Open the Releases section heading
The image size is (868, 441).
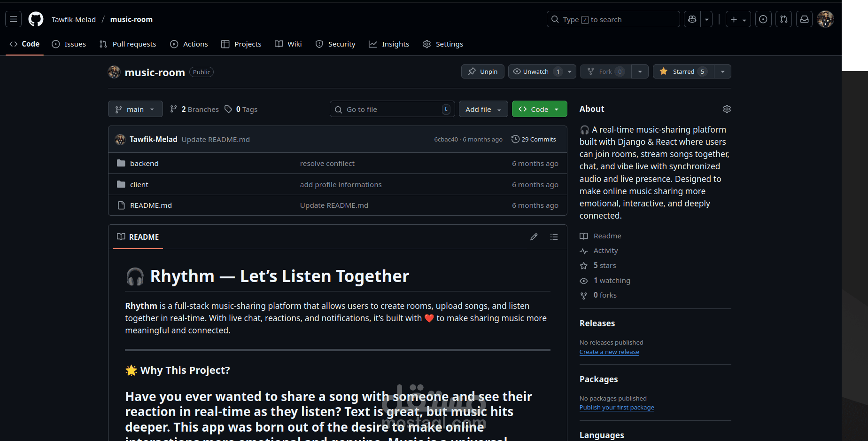click(x=597, y=323)
